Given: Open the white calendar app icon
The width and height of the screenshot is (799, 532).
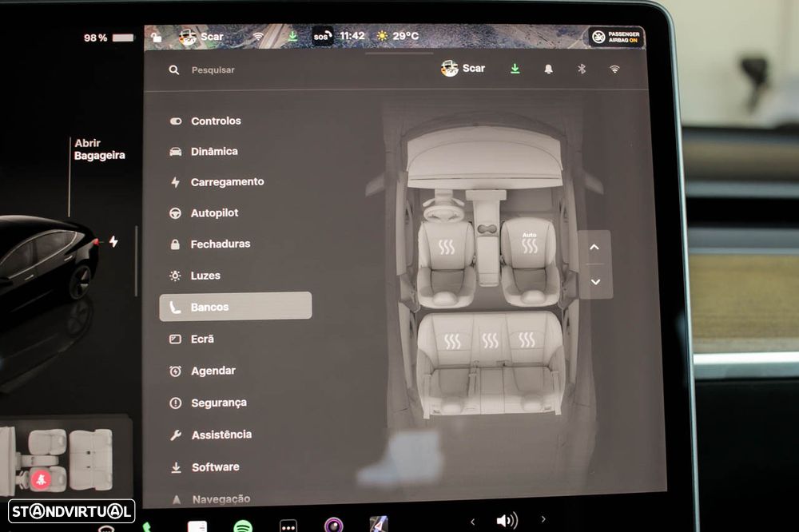Looking at the screenshot, I should point(197,526).
